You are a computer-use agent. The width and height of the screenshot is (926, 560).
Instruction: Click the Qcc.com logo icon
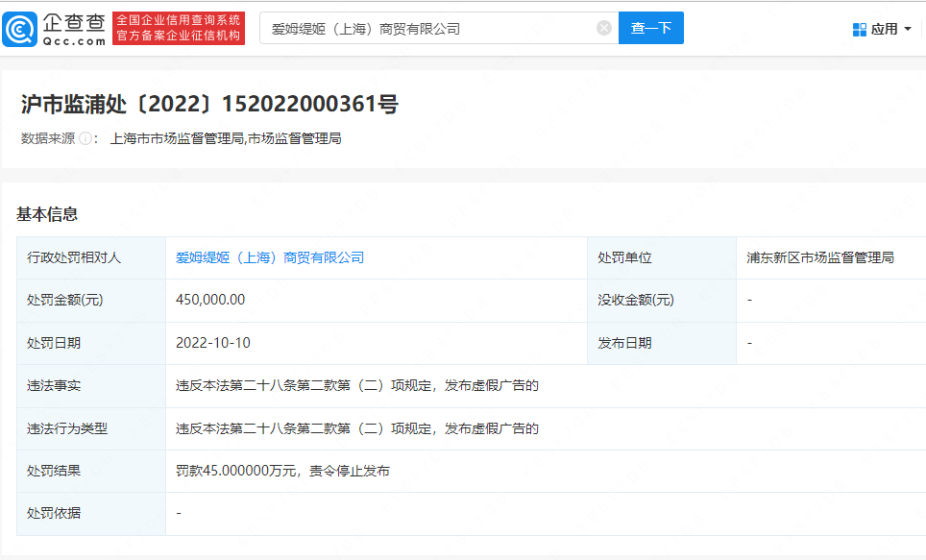click(19, 29)
